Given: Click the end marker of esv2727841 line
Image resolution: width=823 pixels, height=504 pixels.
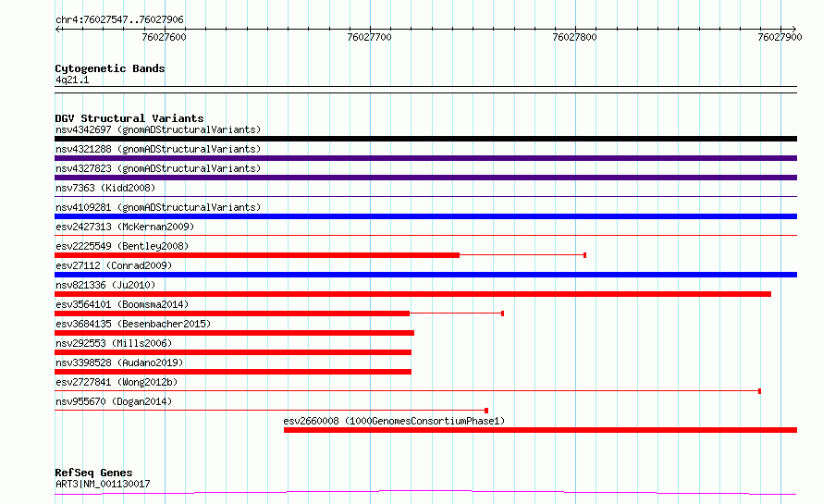Looking at the screenshot, I should pyautogui.click(x=759, y=391).
